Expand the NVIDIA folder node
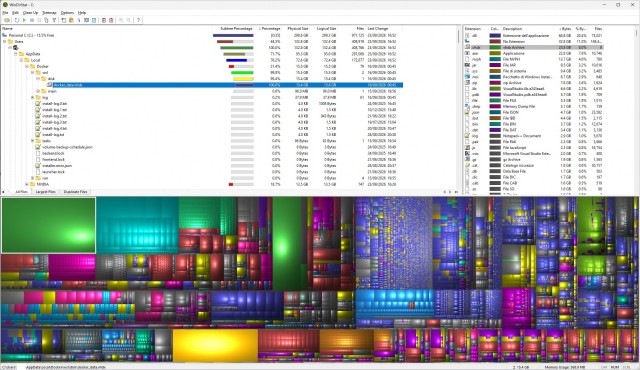Screen dimensions: 640x370 (x=27, y=184)
